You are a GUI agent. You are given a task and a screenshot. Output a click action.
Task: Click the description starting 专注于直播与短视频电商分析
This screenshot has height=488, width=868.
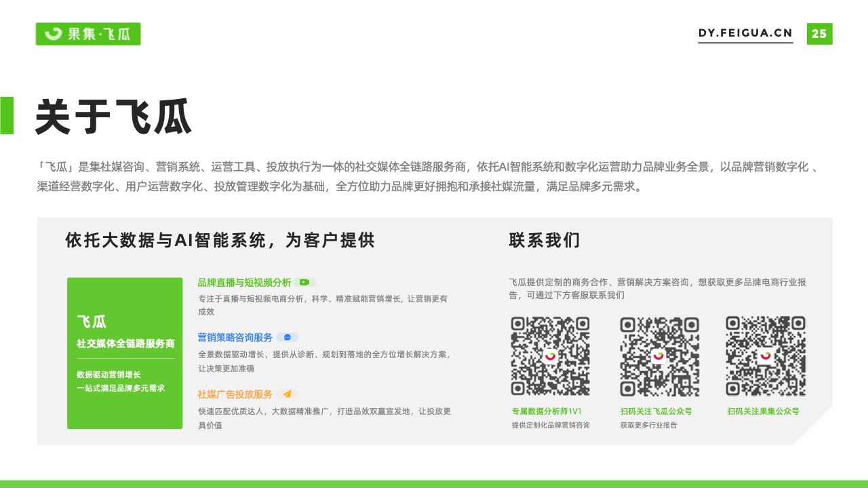[323, 305]
